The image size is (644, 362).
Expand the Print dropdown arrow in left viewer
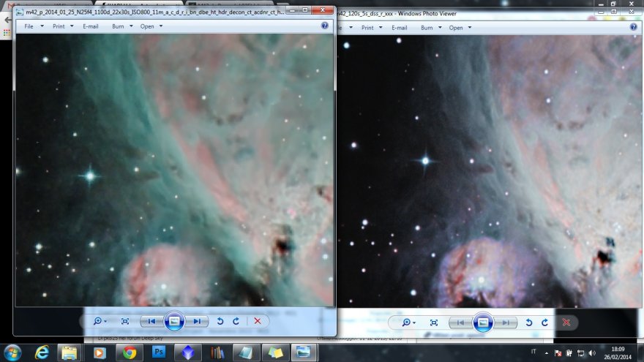pos(72,26)
